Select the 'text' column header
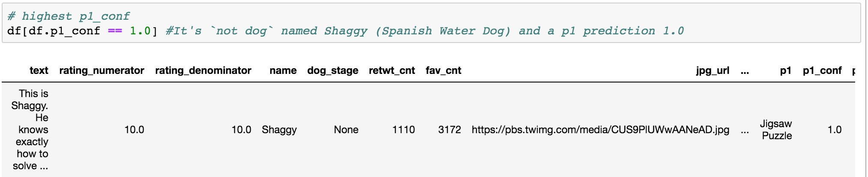The height and width of the screenshot is (177, 868). point(39,70)
